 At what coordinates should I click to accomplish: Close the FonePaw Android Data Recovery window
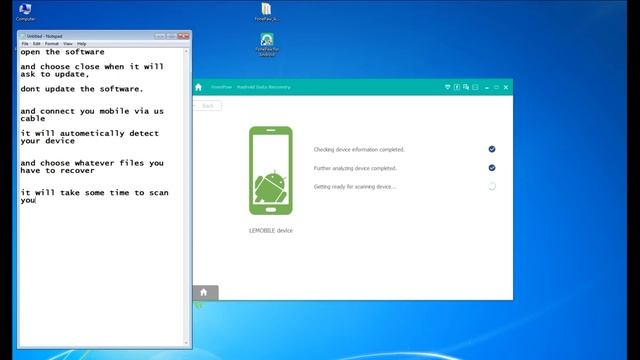pos(506,87)
